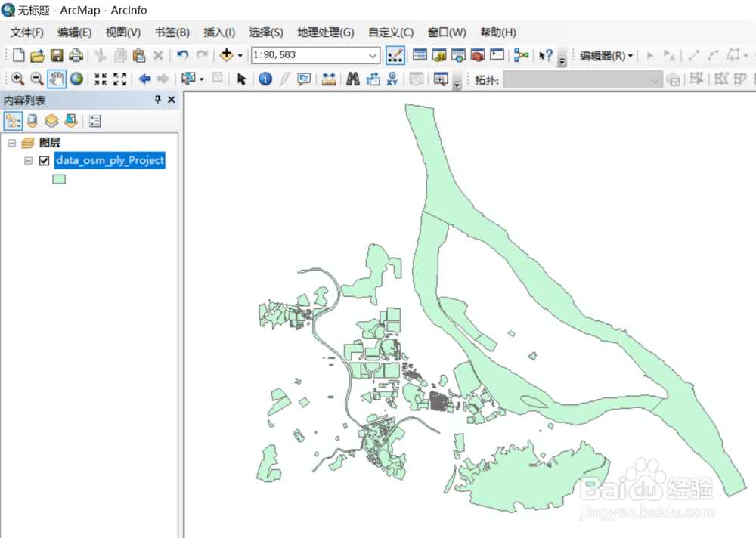Click the Save button on toolbar
The height and width of the screenshot is (538, 756).
click(57, 55)
